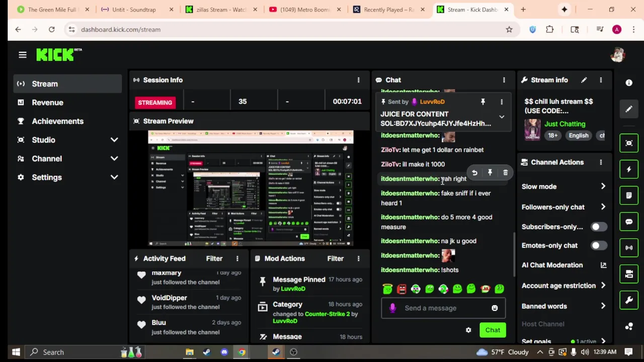
Task: Open Followers-only chat settings
Action: click(563, 207)
